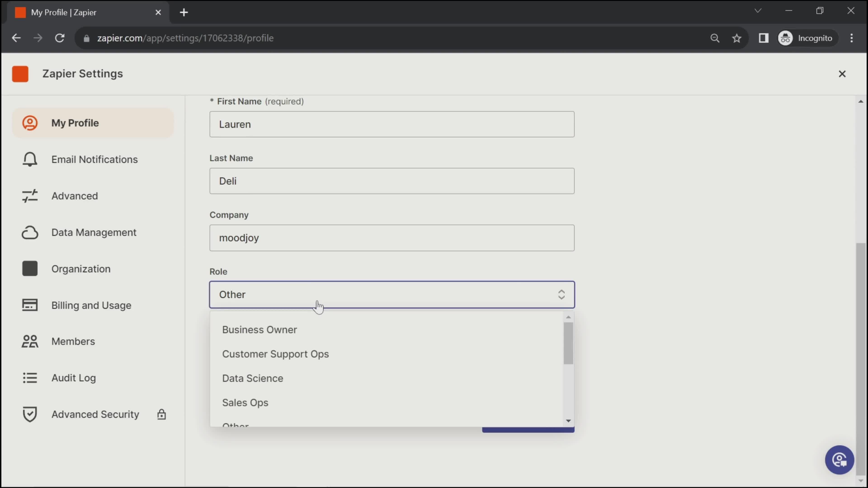Image resolution: width=868 pixels, height=488 pixels.
Task: Click the Audit Log list icon
Action: coord(30,378)
